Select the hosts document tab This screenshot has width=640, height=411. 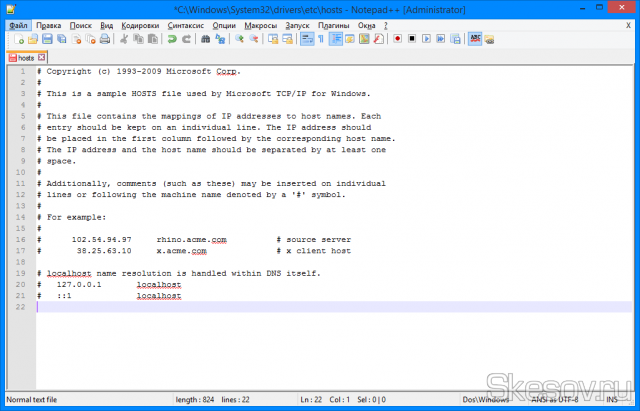click(x=25, y=58)
